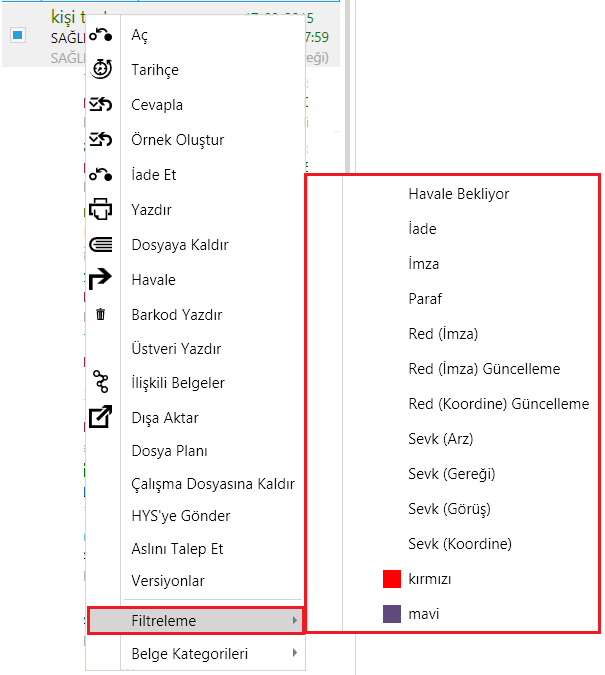
Task: Click the printer icon next to Yazdır
Action: coord(100,209)
